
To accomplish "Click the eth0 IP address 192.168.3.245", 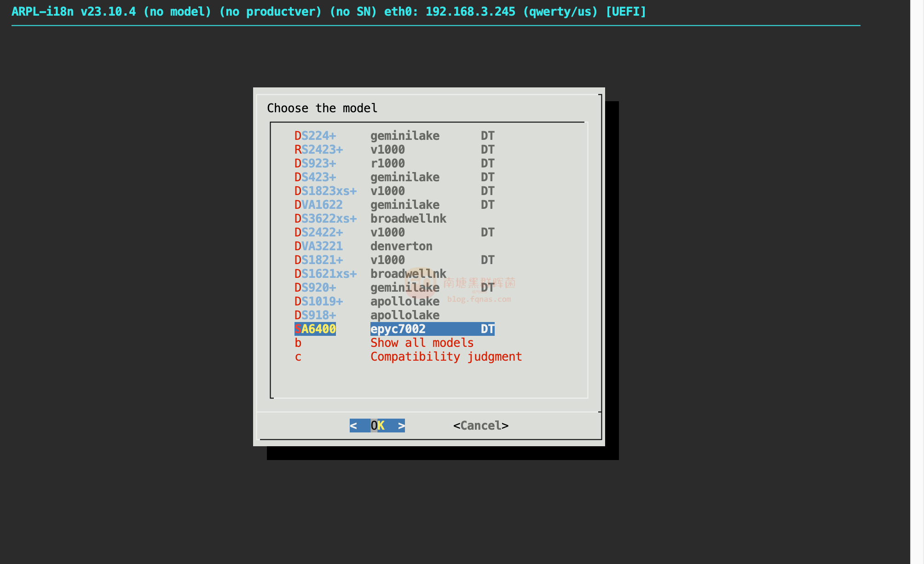I will (x=470, y=12).
